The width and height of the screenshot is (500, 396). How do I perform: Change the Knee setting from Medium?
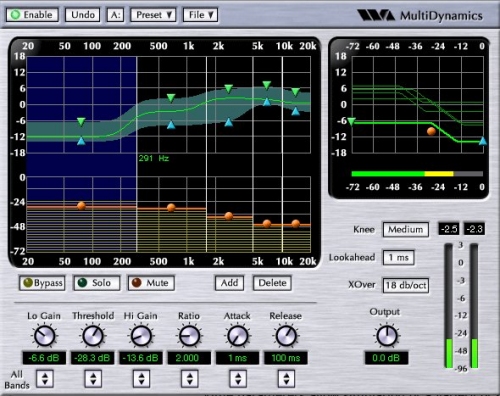click(406, 229)
